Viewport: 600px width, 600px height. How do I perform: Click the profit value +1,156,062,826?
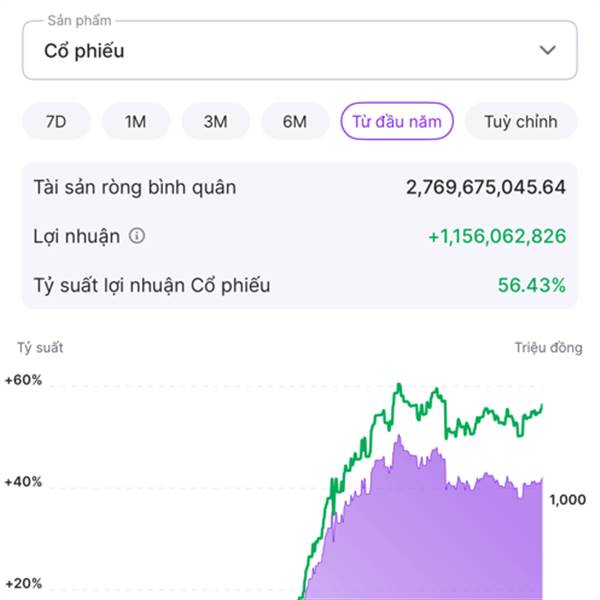click(x=496, y=237)
